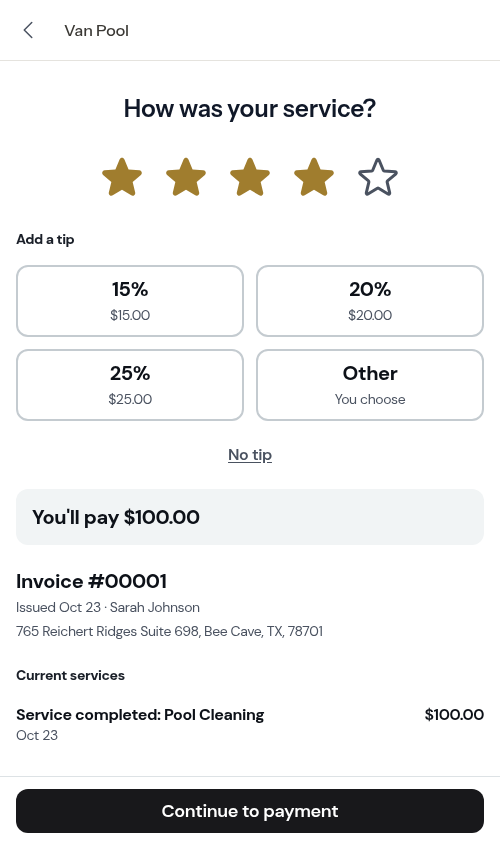Rate service one star
Viewport: 500px width, 845px height.
pos(122,177)
